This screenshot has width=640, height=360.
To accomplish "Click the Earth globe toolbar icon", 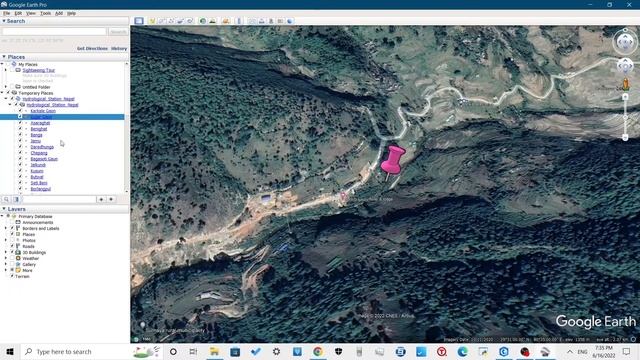I will pos(290,21).
